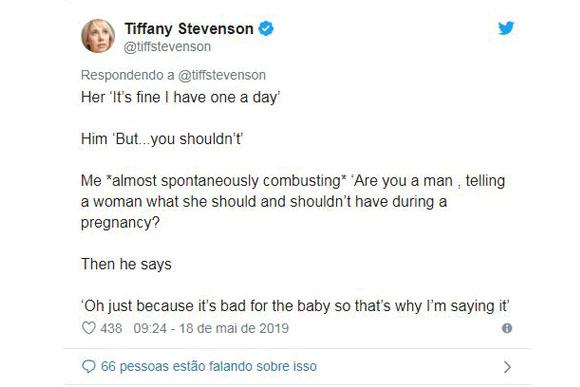This screenshot has width=580, height=387.
Task: Open '66 pessoas estão falando sobre isso'
Action: pyautogui.click(x=209, y=366)
